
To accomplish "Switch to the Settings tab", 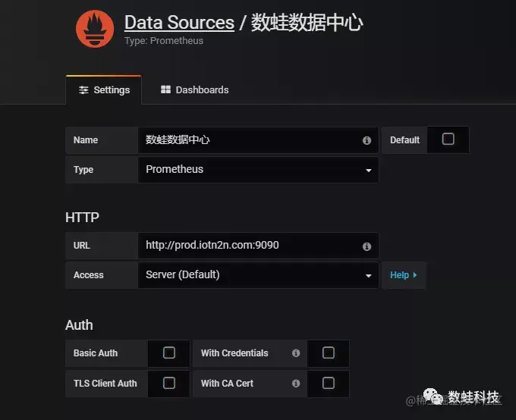I will coord(104,89).
